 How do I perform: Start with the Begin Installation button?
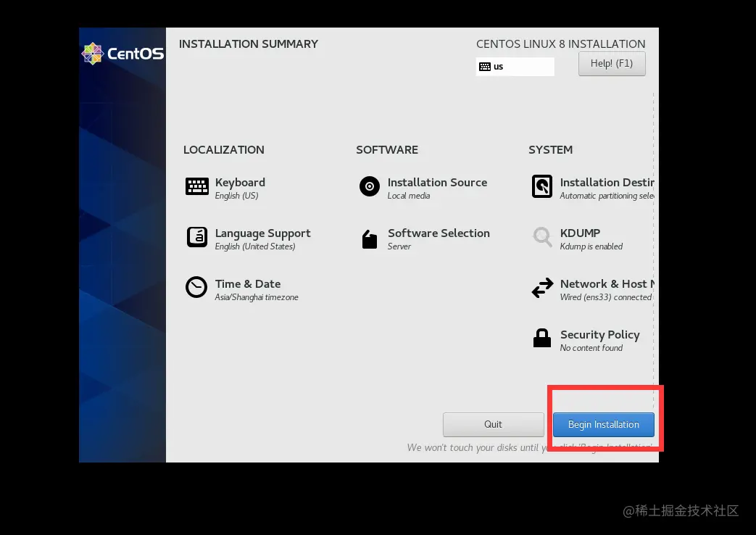(604, 425)
